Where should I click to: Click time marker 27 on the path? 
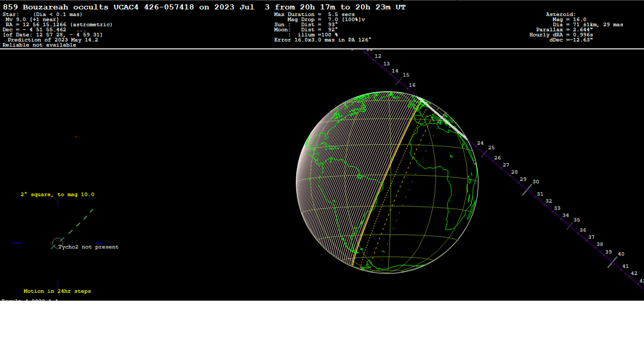pyautogui.click(x=506, y=165)
